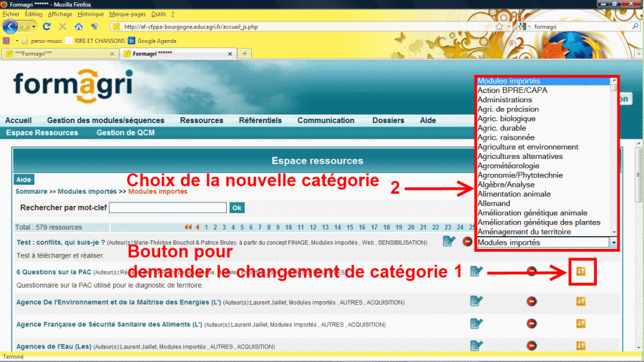Image resolution: width=644 pixels, height=362 pixels.
Task: Follow the Sommaire breadcrumb link
Action: [31, 191]
